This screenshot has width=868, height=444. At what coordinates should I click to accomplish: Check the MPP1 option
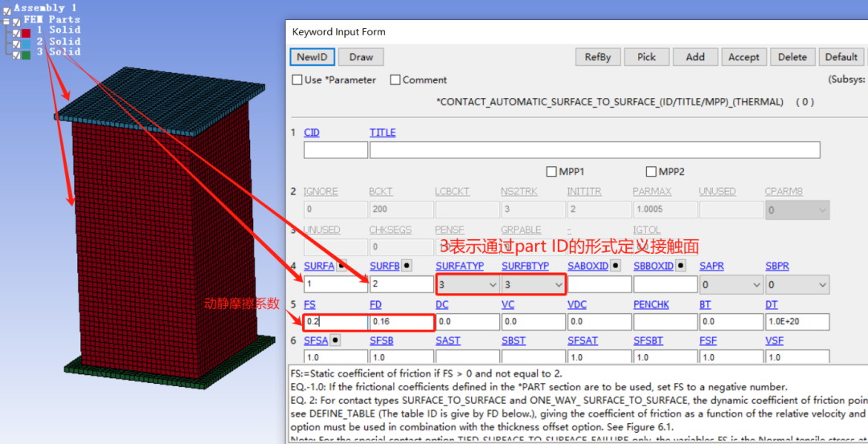tap(551, 171)
